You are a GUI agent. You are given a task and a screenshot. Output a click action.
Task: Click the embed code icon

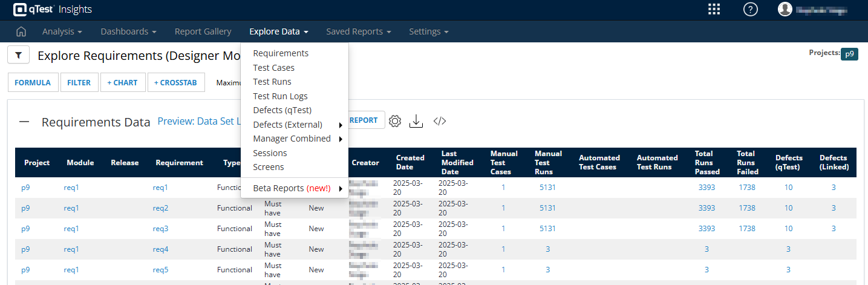[x=440, y=121]
